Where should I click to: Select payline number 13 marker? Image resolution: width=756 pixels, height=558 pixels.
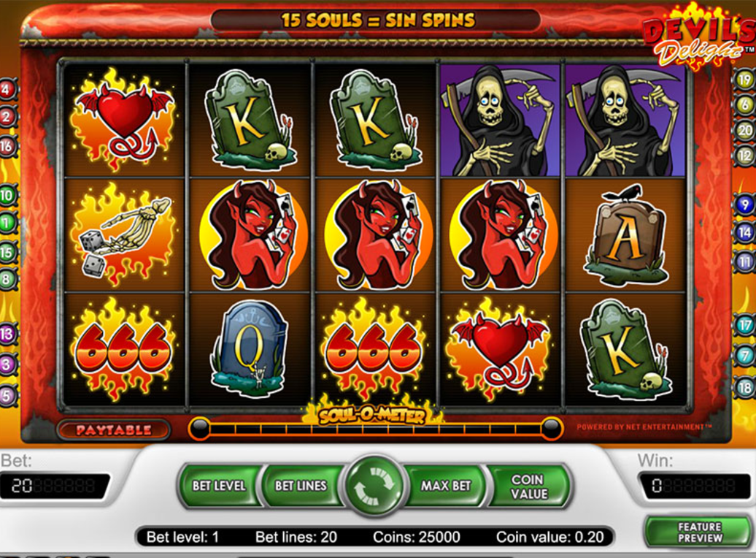[x=7, y=334]
